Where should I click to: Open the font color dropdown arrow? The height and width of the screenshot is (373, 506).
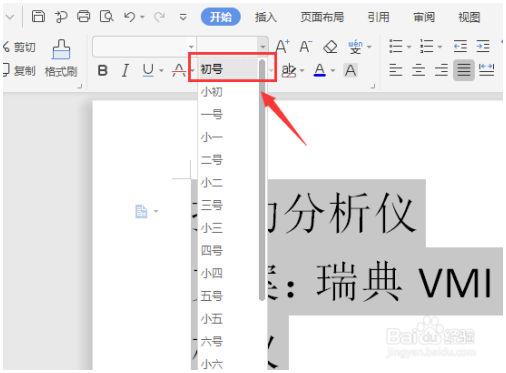tap(333, 71)
